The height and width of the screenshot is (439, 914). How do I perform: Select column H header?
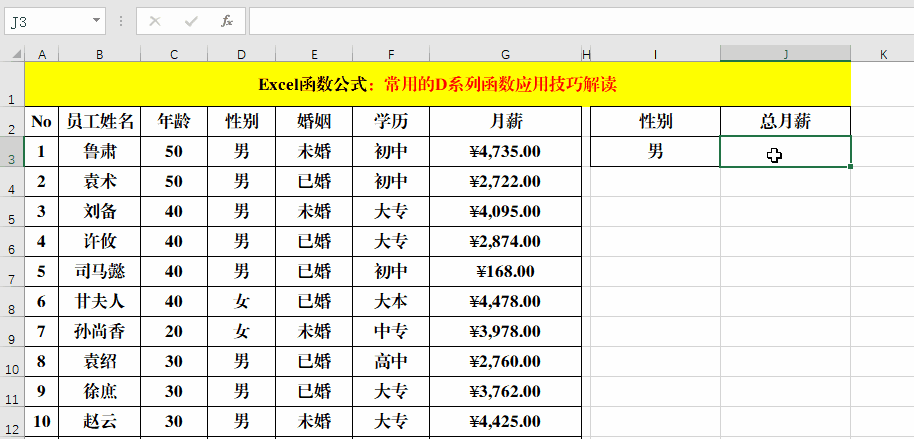pyautogui.click(x=586, y=54)
